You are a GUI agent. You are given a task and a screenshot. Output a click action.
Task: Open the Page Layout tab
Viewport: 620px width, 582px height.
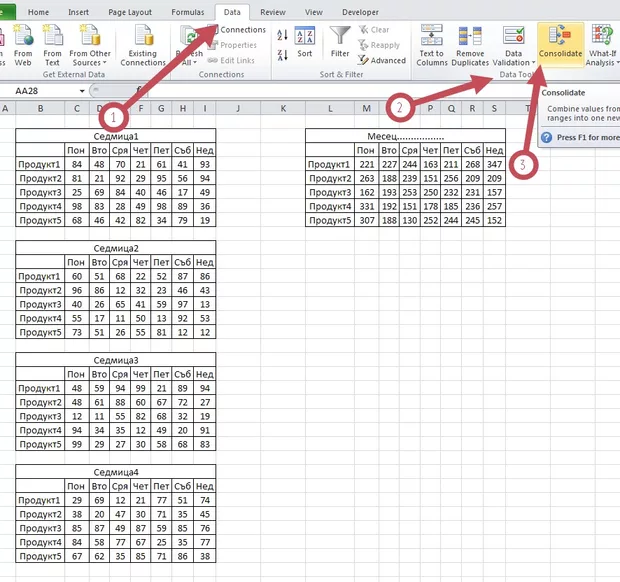pos(130,12)
